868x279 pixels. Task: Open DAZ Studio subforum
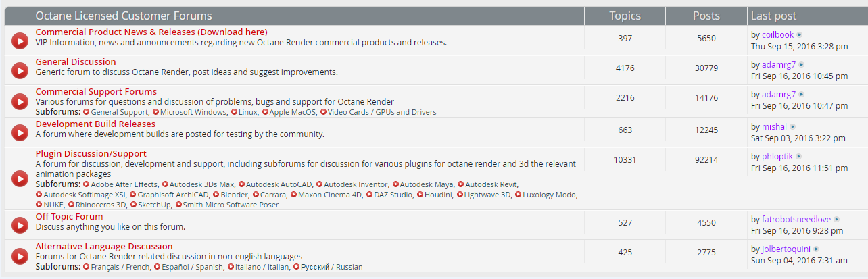point(393,195)
